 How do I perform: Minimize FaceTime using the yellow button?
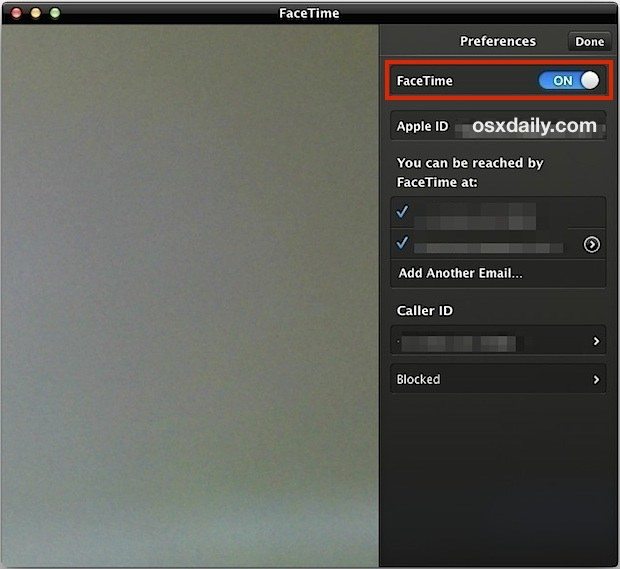(36, 13)
